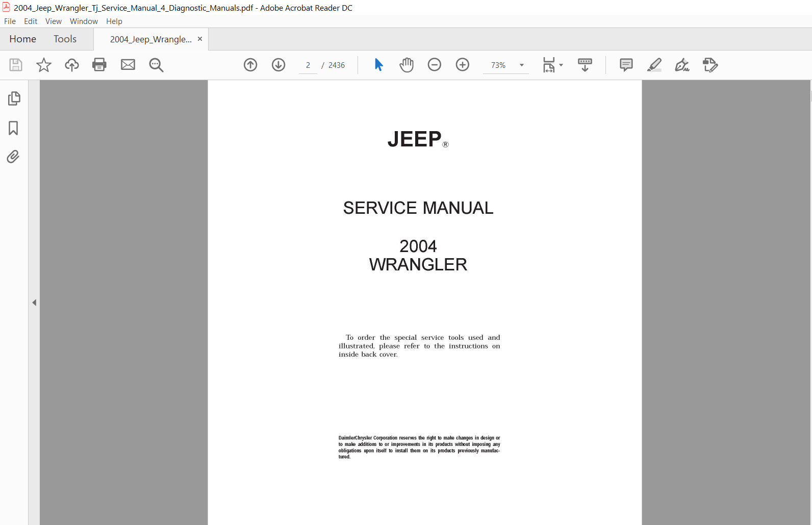Image resolution: width=812 pixels, height=525 pixels.
Task: Click the Save file icon
Action: [x=16, y=65]
